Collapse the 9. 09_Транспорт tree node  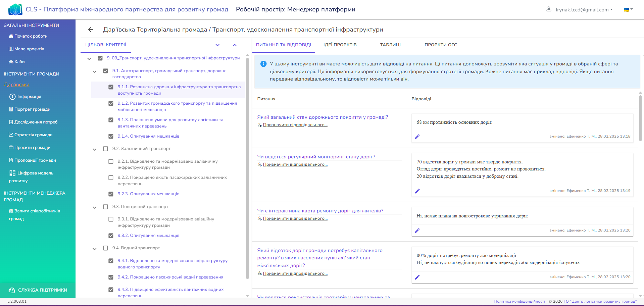[89, 58]
